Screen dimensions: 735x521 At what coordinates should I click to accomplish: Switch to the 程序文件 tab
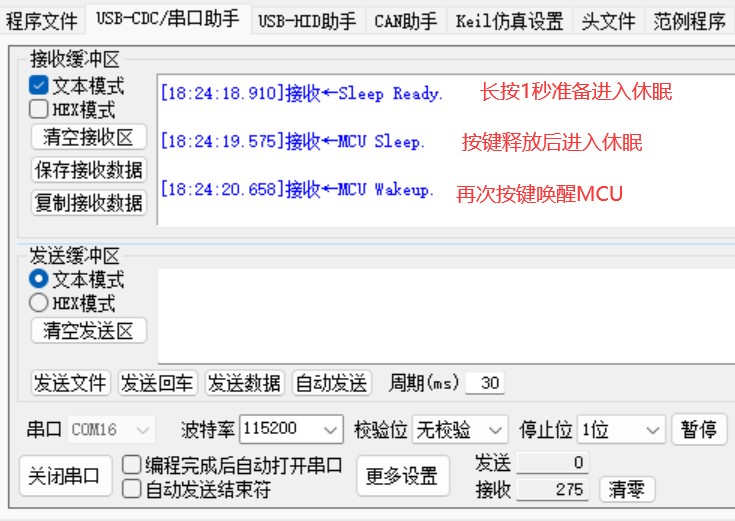pos(42,21)
